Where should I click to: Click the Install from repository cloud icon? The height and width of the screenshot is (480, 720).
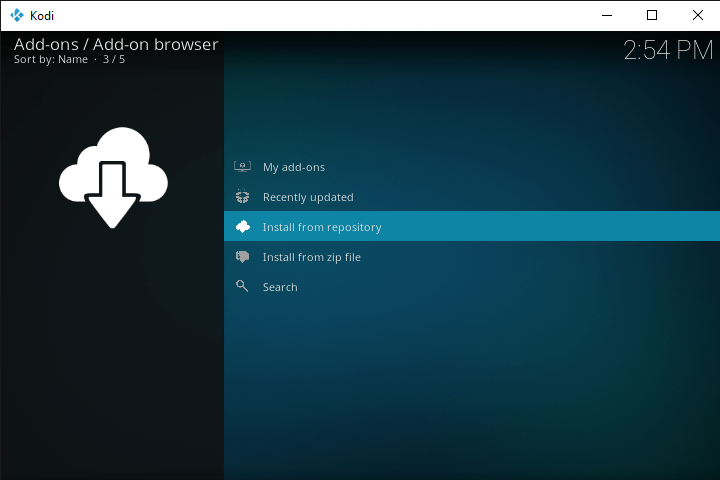point(242,226)
